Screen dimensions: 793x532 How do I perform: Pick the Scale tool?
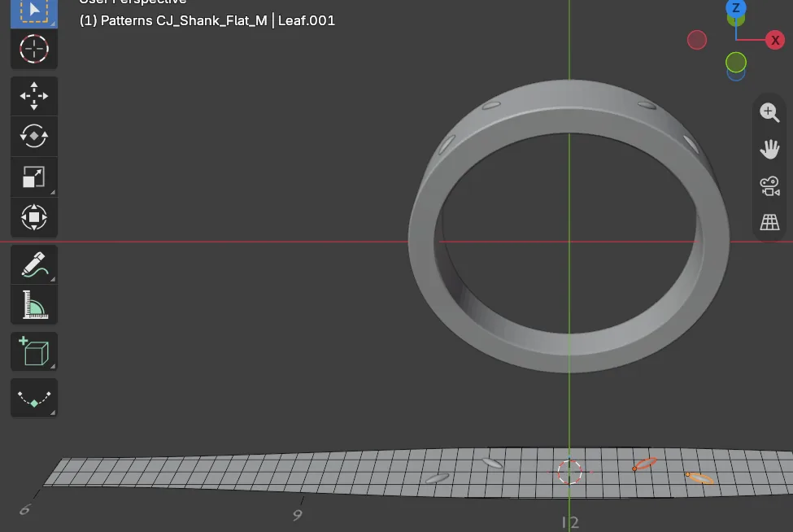tap(34, 177)
